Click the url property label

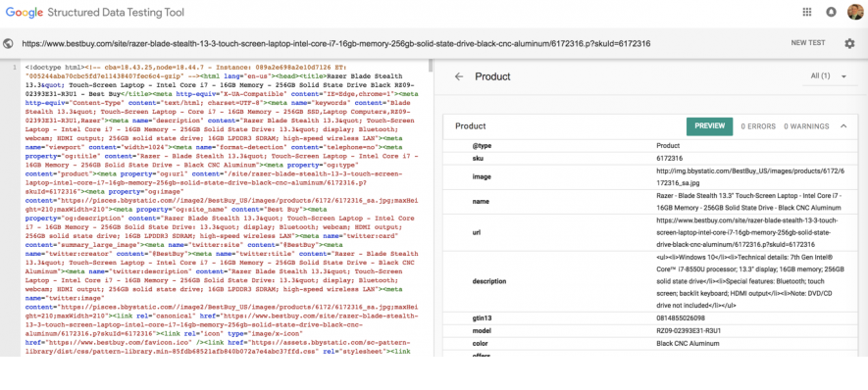(x=476, y=233)
